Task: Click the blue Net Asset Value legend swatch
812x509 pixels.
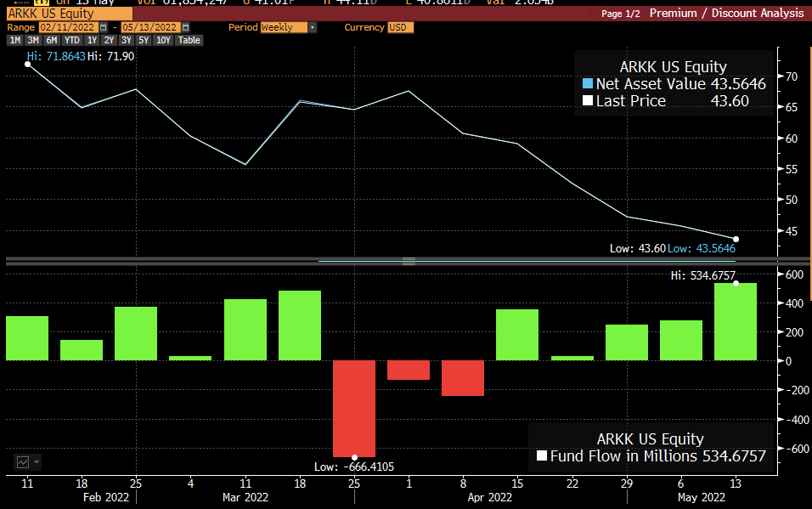Action: [587, 83]
